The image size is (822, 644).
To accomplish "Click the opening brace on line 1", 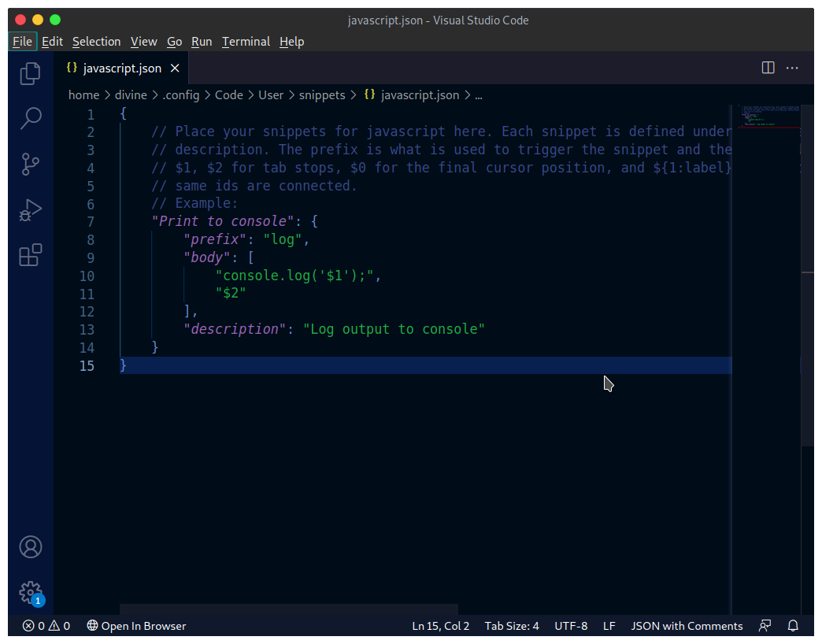I will click(x=123, y=113).
